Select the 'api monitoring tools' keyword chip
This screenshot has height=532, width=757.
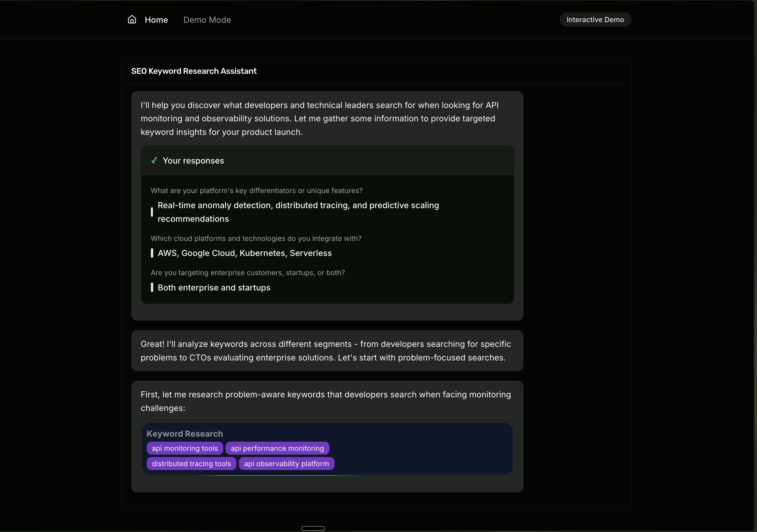(185, 448)
